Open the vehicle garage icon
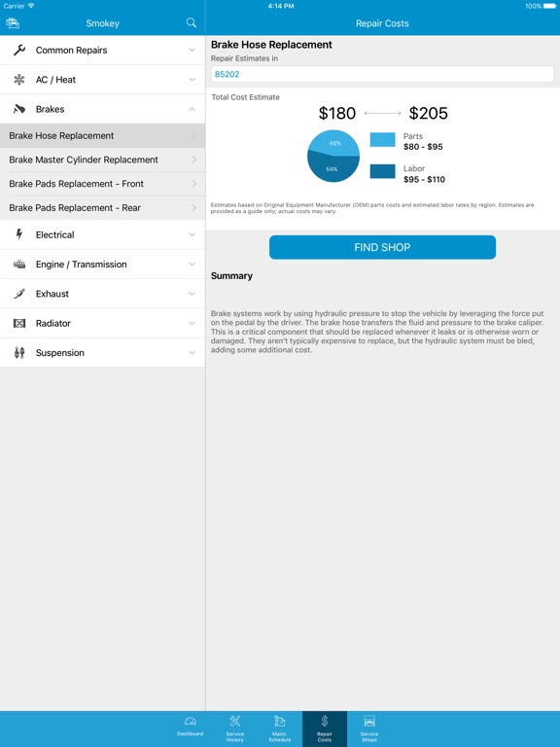560x747 pixels. coord(13,23)
